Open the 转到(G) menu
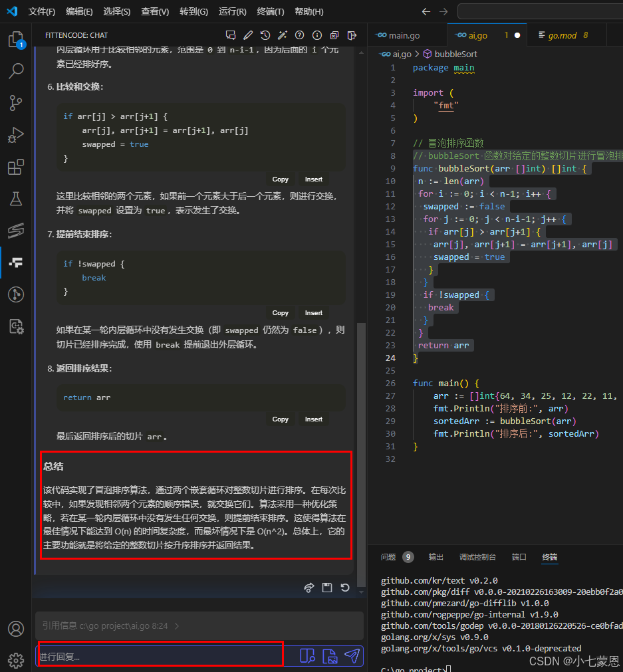This screenshot has height=672, width=623. click(x=193, y=11)
